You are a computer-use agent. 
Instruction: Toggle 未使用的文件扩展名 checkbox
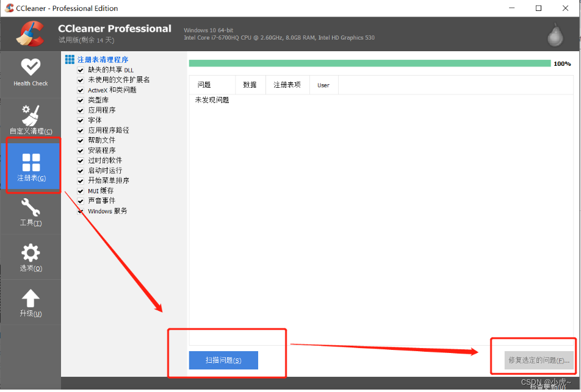coord(81,80)
